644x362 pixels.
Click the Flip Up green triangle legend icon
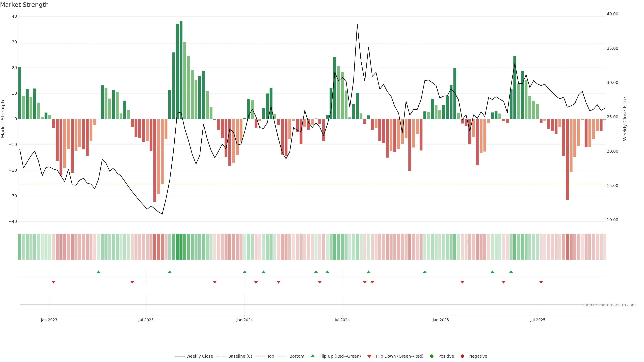312,356
